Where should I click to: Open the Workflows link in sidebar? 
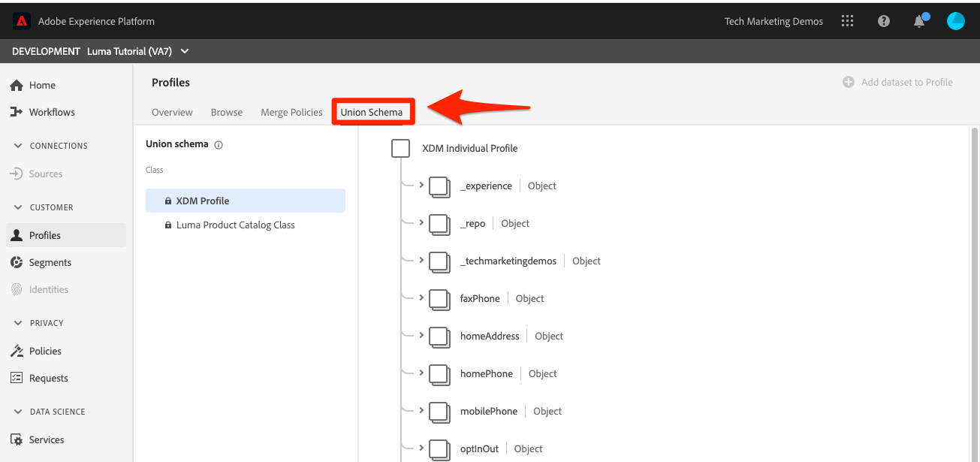[52, 112]
